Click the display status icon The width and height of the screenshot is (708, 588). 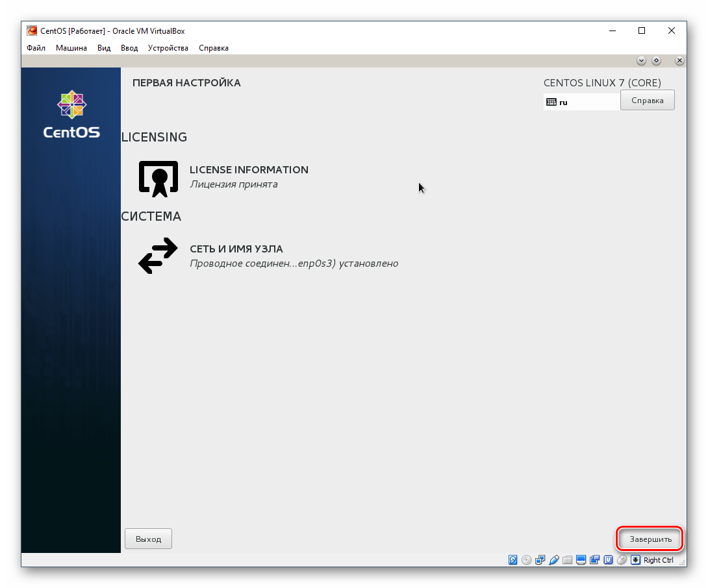tap(582, 559)
